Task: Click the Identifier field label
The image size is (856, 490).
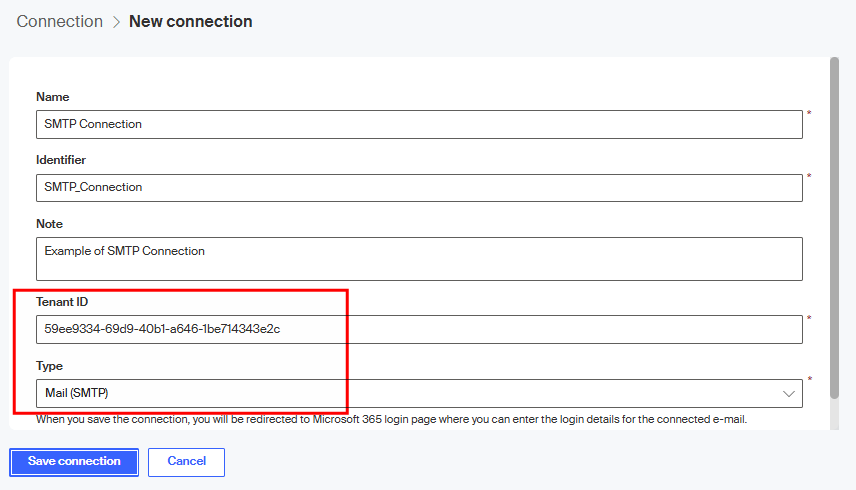Action: tap(61, 160)
